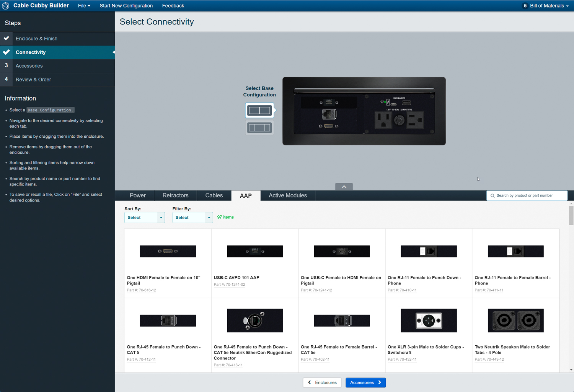Open the Sort By dropdown
574x392 pixels.
(144, 218)
